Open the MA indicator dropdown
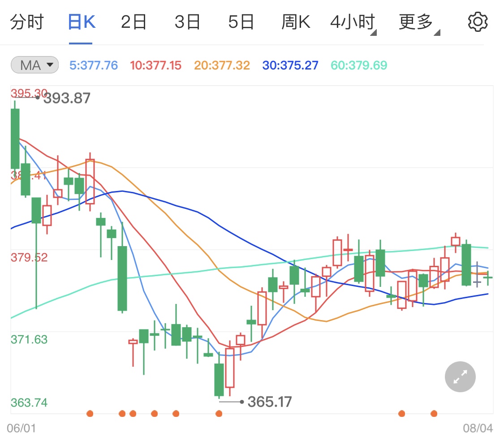Screen dimensions: 504x442 tap(34, 65)
